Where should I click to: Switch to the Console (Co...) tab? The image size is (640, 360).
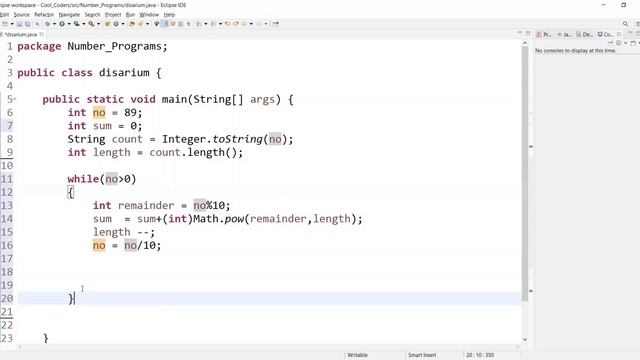pyautogui.click(x=605, y=35)
